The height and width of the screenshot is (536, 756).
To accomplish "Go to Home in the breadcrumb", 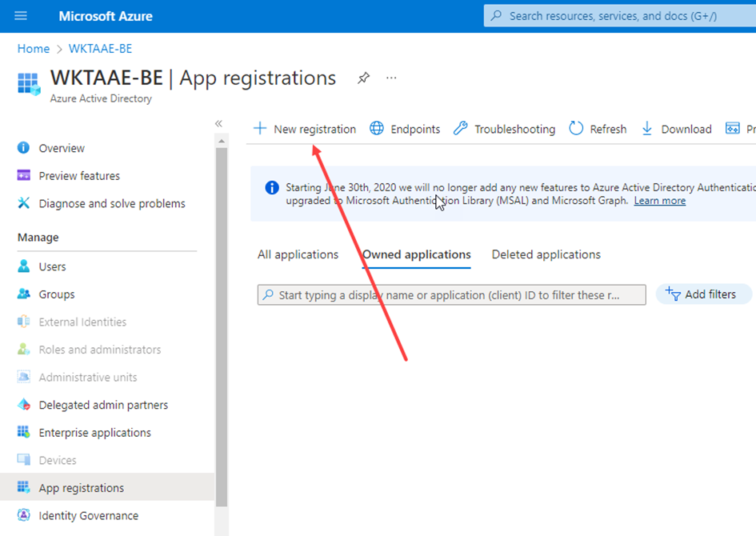I will pyautogui.click(x=34, y=49).
